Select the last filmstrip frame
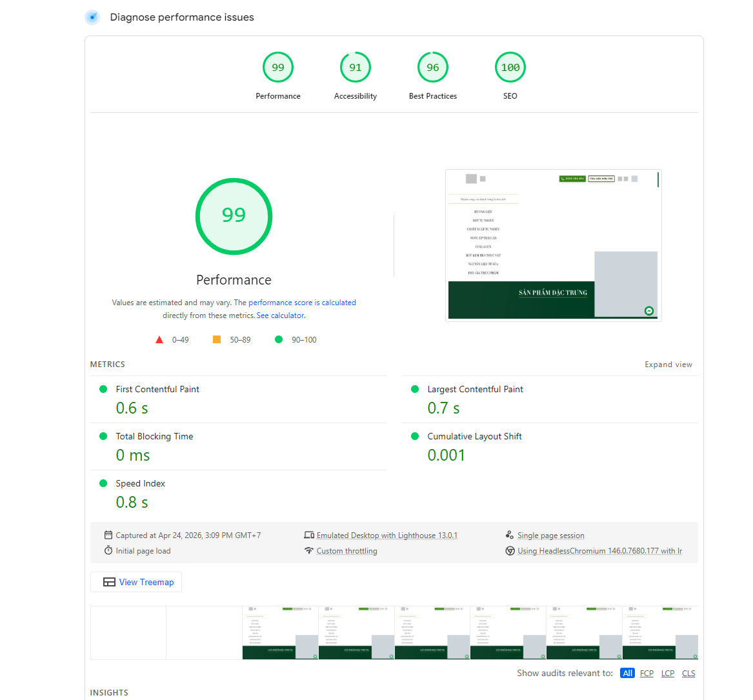The width and height of the screenshot is (753, 700). pos(660,633)
